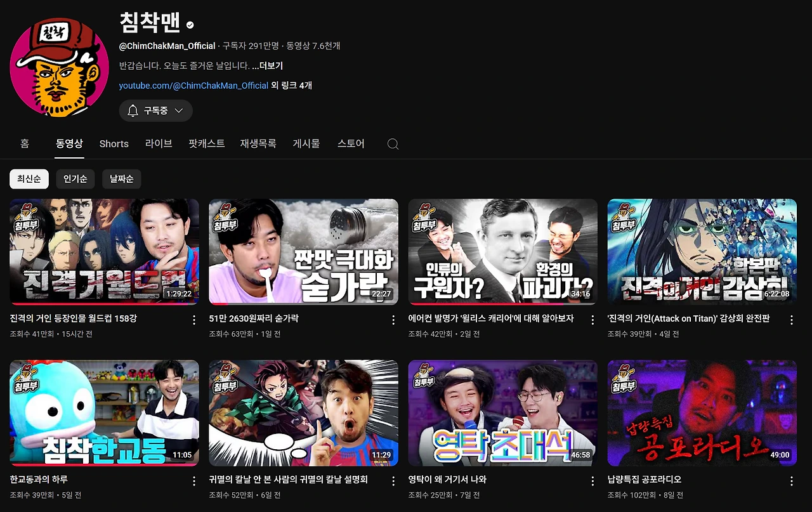
Task: Click the 11:05 duration badge
Action: 182,455
